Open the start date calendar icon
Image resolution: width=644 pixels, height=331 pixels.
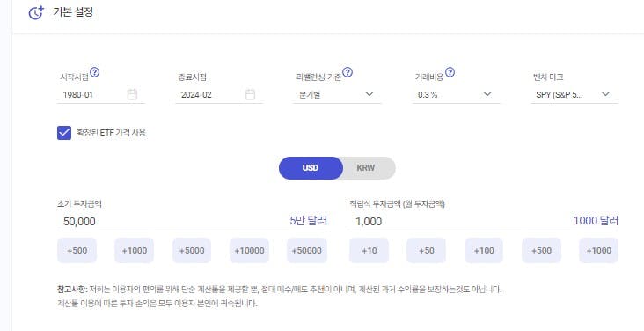point(132,94)
